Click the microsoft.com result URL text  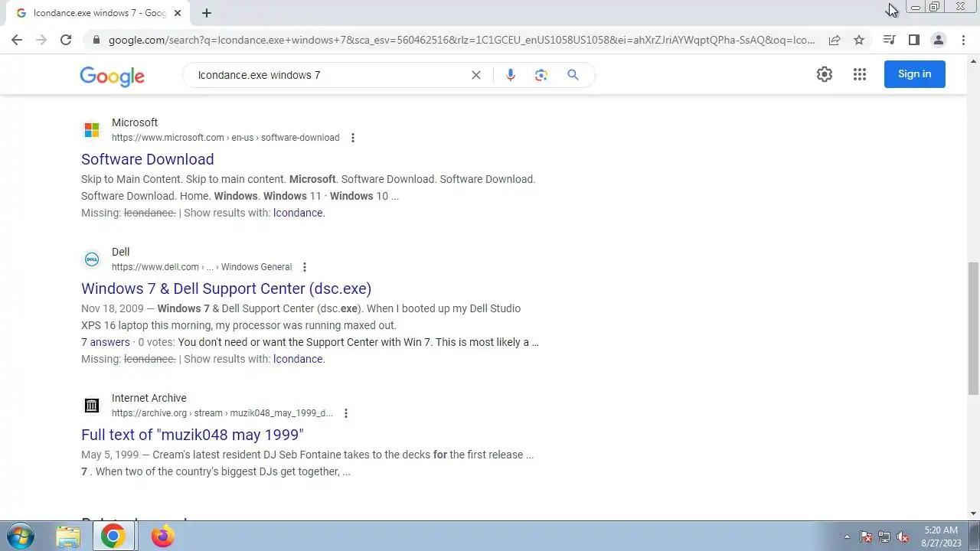point(226,138)
